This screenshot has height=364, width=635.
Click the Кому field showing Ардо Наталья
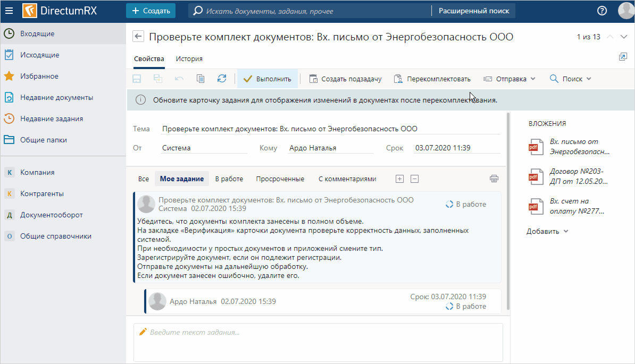(x=330, y=148)
